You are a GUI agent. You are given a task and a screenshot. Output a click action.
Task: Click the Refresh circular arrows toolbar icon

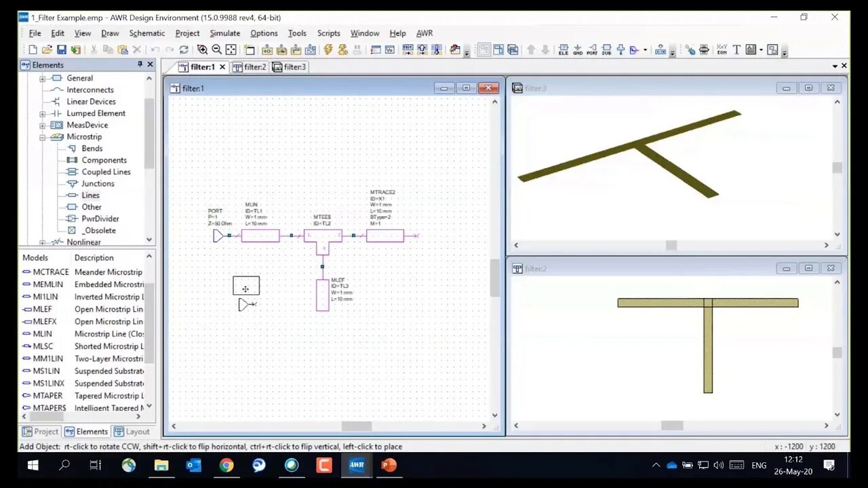[x=184, y=49]
